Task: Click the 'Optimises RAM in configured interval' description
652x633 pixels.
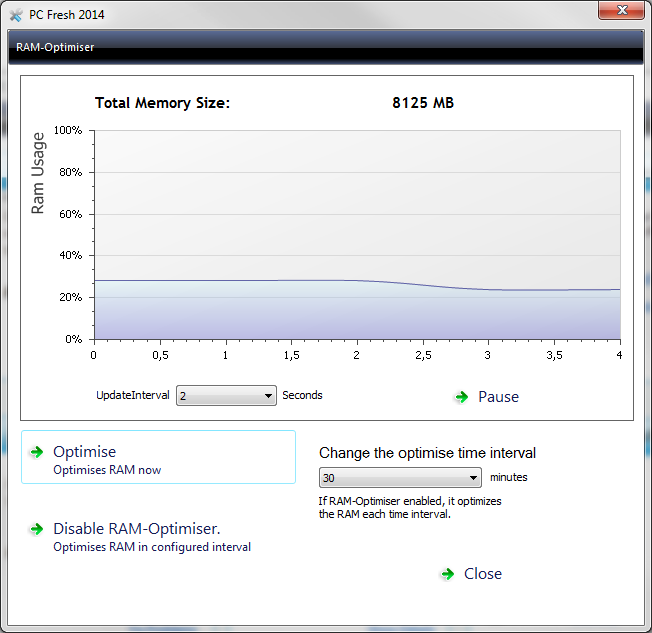Action: (x=152, y=547)
